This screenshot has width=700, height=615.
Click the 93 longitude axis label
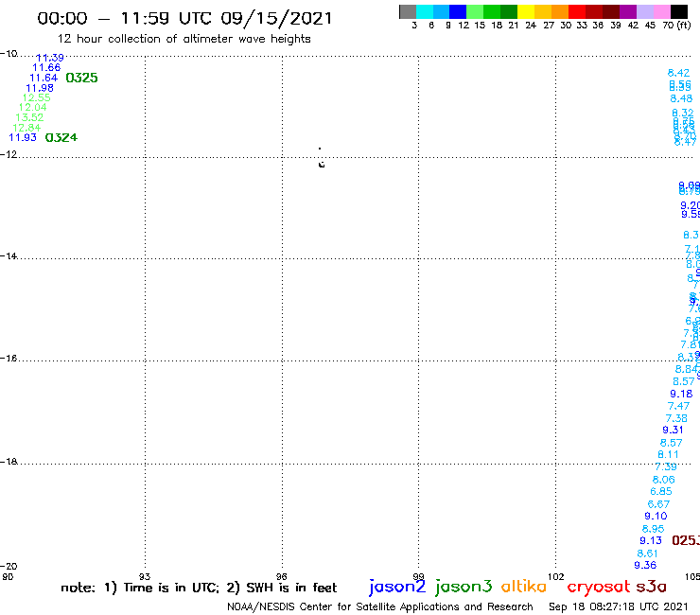pyautogui.click(x=145, y=576)
